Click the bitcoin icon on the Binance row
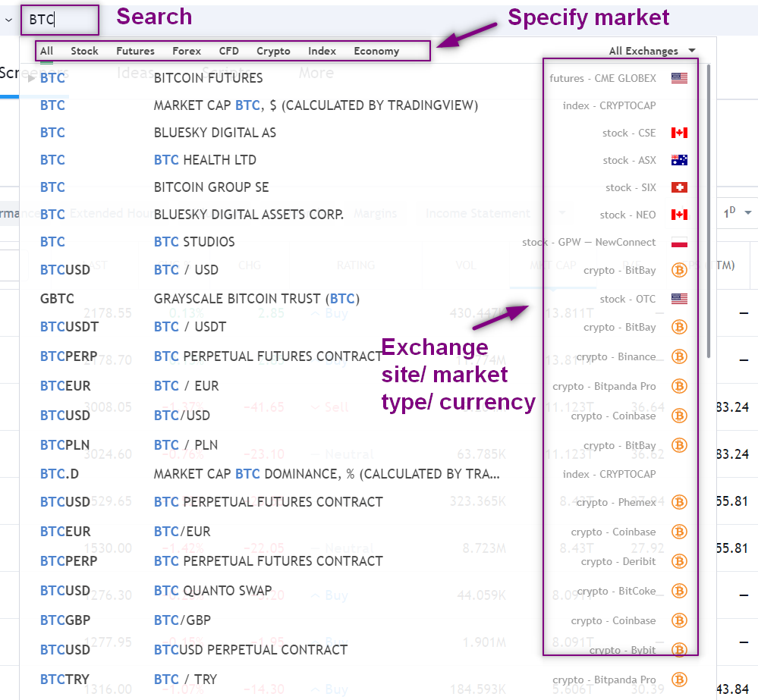 pyautogui.click(x=679, y=356)
